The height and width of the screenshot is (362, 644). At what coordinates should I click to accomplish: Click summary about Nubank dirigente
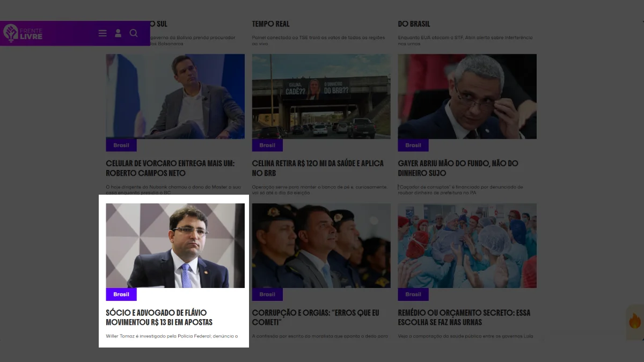pyautogui.click(x=173, y=189)
